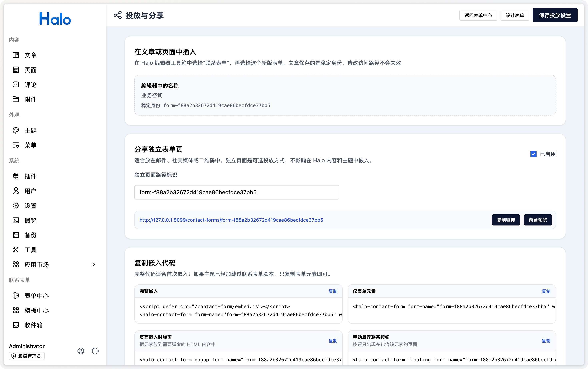Viewport: 588px width, 369px height.
Task: Click 返回表单中心 button
Action: click(x=478, y=15)
